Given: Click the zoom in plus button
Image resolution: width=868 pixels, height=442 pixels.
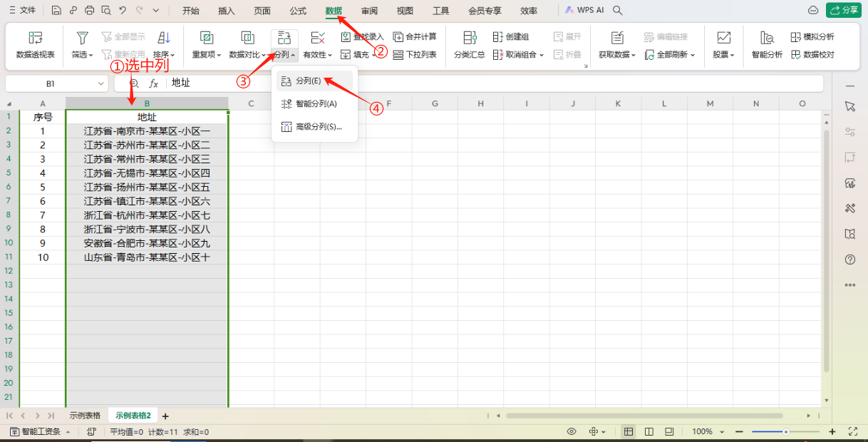Looking at the screenshot, I should (x=832, y=431).
